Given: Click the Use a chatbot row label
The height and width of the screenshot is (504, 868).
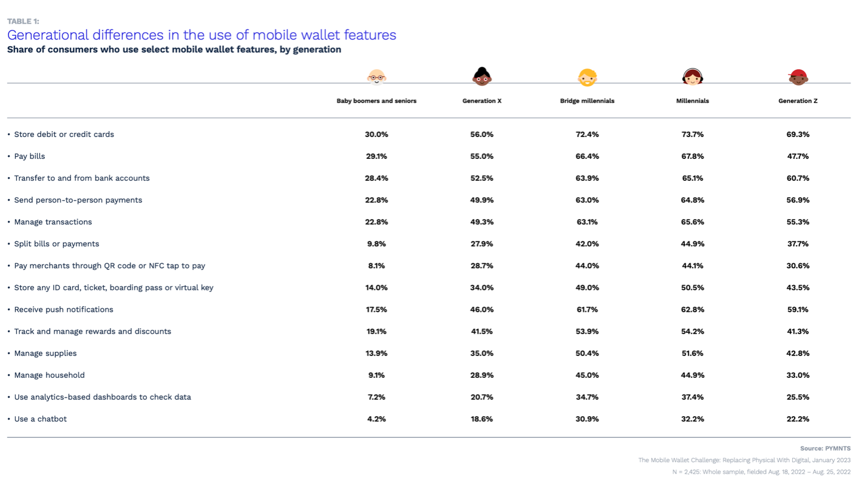Looking at the screenshot, I should click(x=41, y=418).
